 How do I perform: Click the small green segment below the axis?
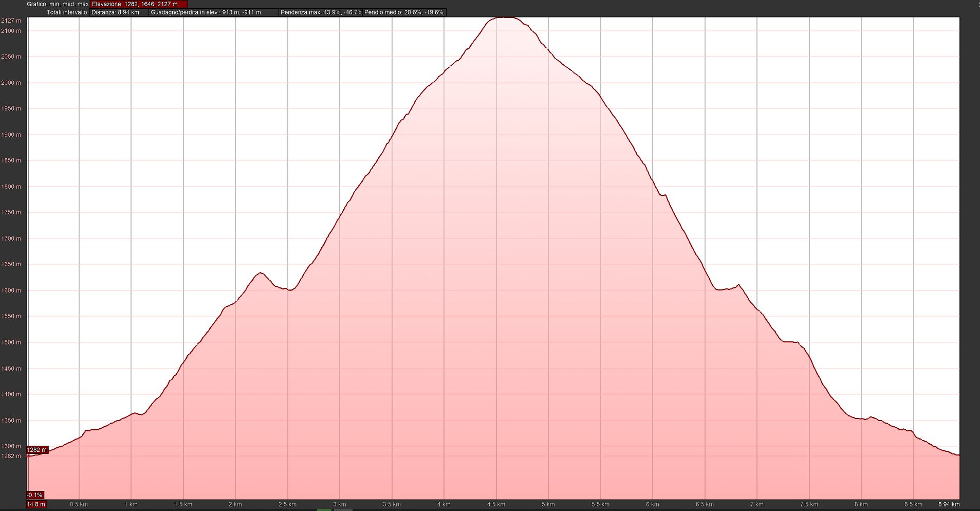(x=324, y=509)
